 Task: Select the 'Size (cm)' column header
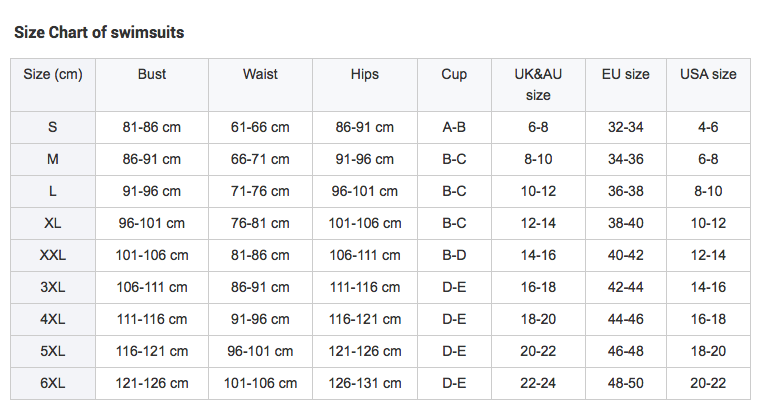pos(53,74)
